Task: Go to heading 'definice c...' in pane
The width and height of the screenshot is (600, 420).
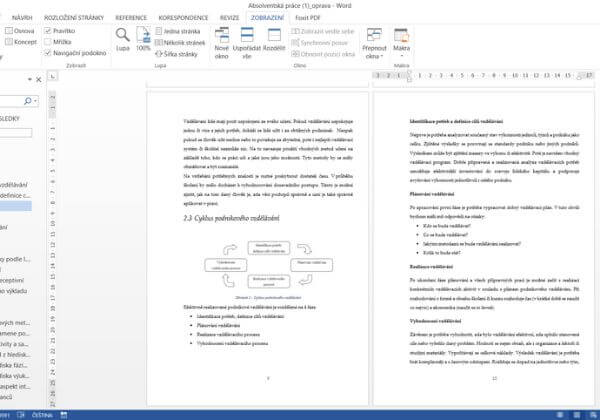Action: 15,195
